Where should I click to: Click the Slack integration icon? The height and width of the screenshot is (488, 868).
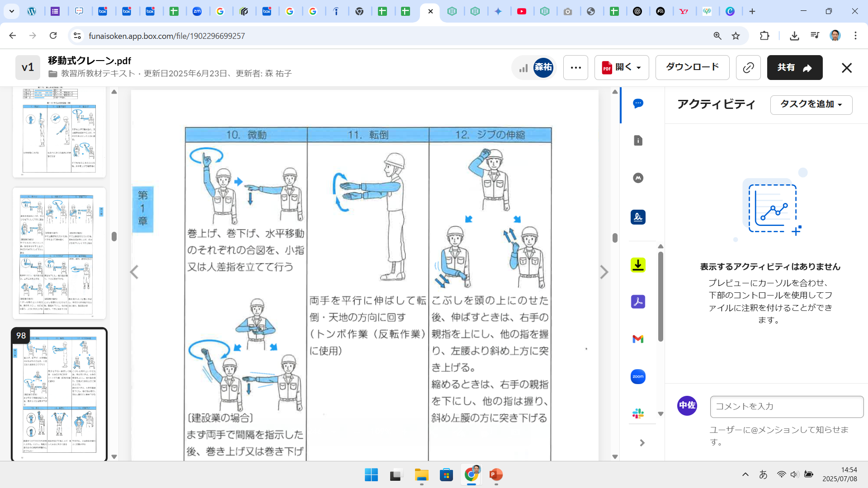tap(638, 413)
